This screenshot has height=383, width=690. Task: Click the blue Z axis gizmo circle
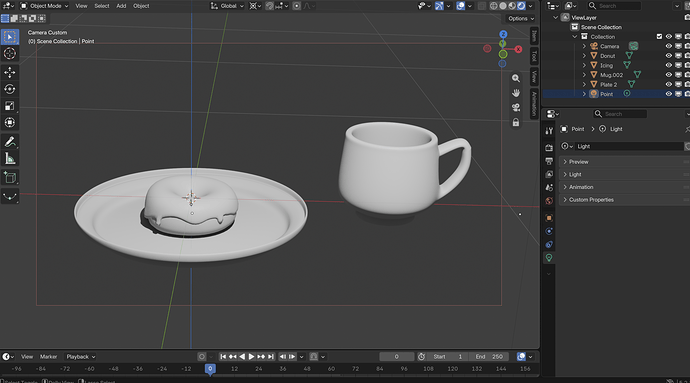(x=503, y=34)
